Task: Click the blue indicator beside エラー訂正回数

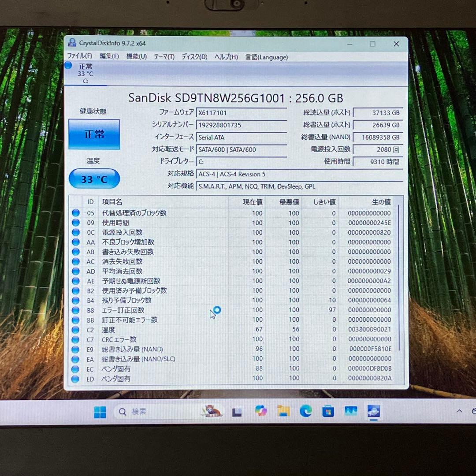Action: coord(75,310)
